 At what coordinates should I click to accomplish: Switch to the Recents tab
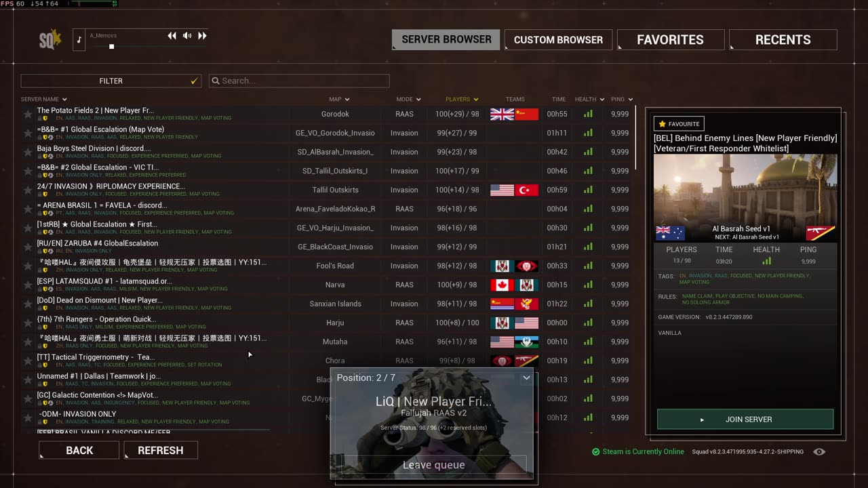783,39
